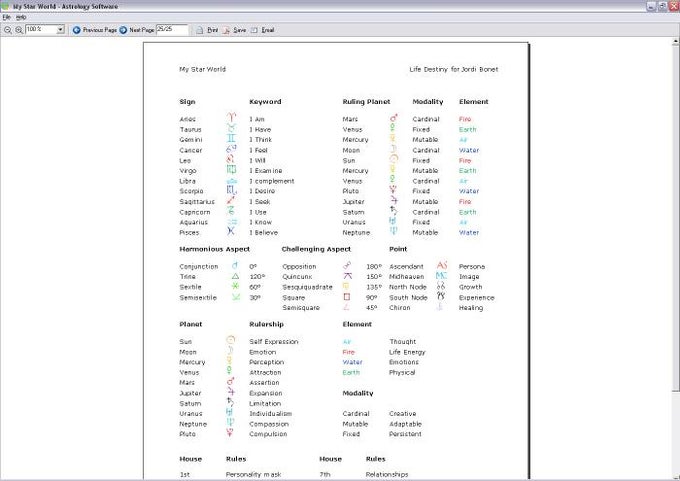The width and height of the screenshot is (680, 481).
Task: Click the Virgo glyph symbol
Action: pos(231,170)
